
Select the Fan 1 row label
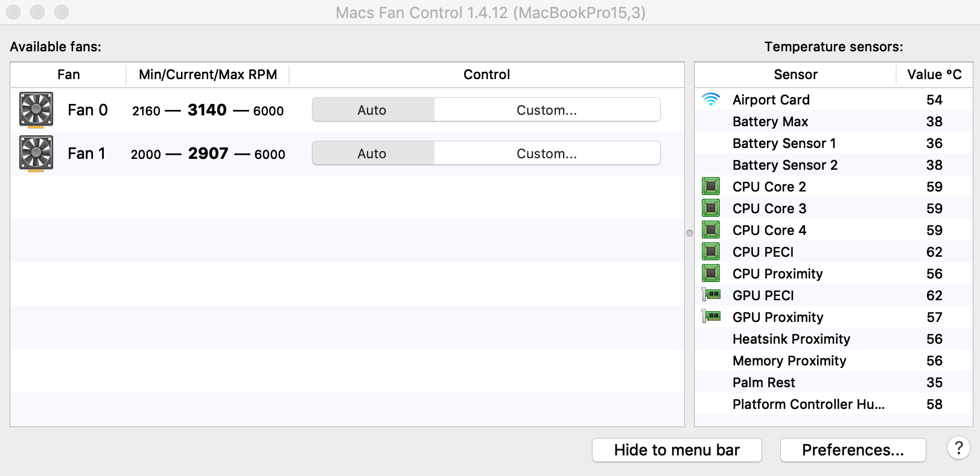tap(86, 153)
